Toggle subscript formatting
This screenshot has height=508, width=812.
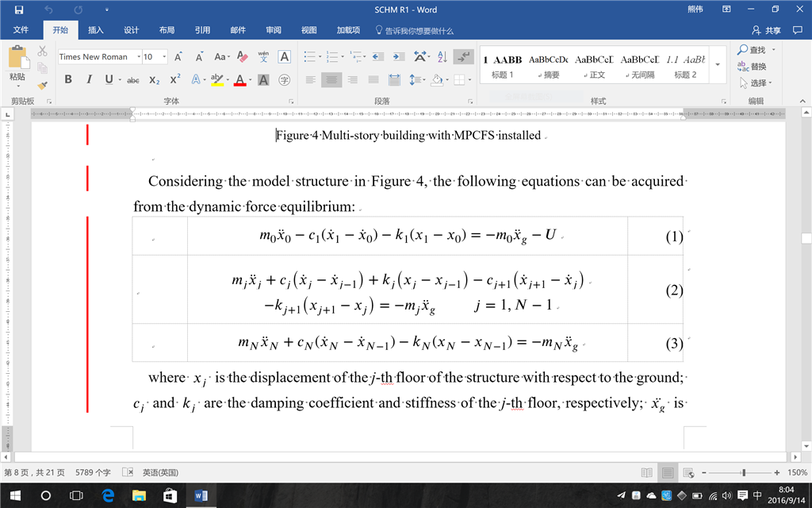click(x=155, y=80)
